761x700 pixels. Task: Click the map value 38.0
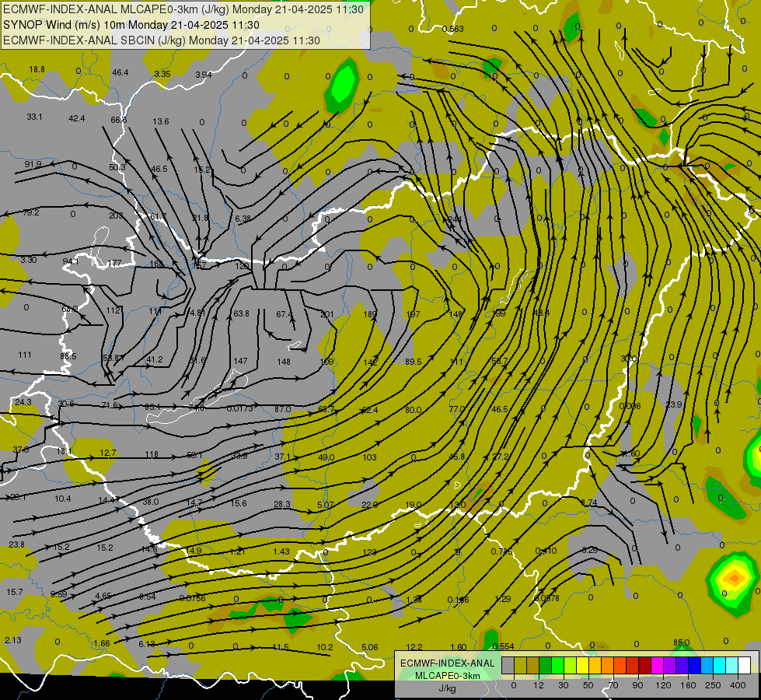pyautogui.click(x=151, y=502)
